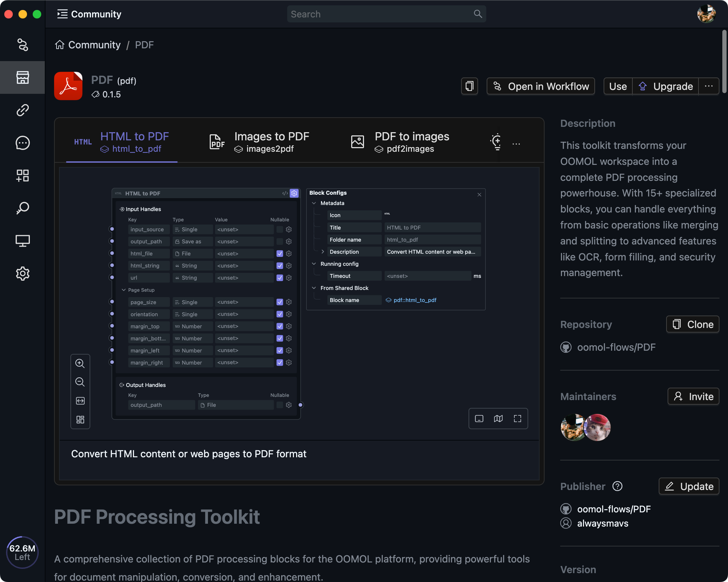Uncheck nullable checkbox for html_file row
Viewport: 728px width, 582px height.
point(280,254)
